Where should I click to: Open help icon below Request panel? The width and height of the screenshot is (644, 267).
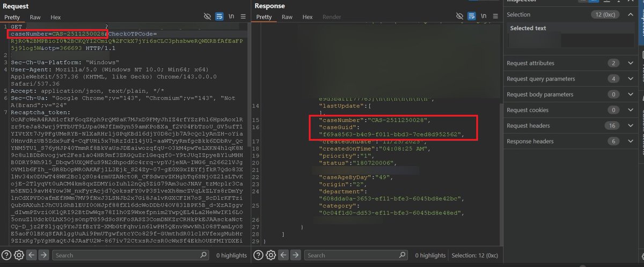(6, 255)
